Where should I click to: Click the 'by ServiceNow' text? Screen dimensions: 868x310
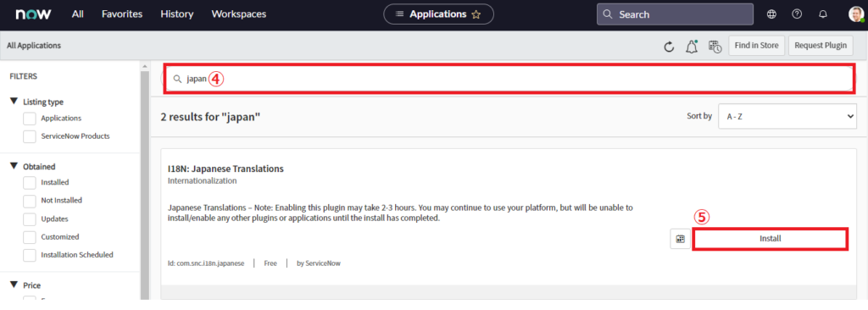319,263
